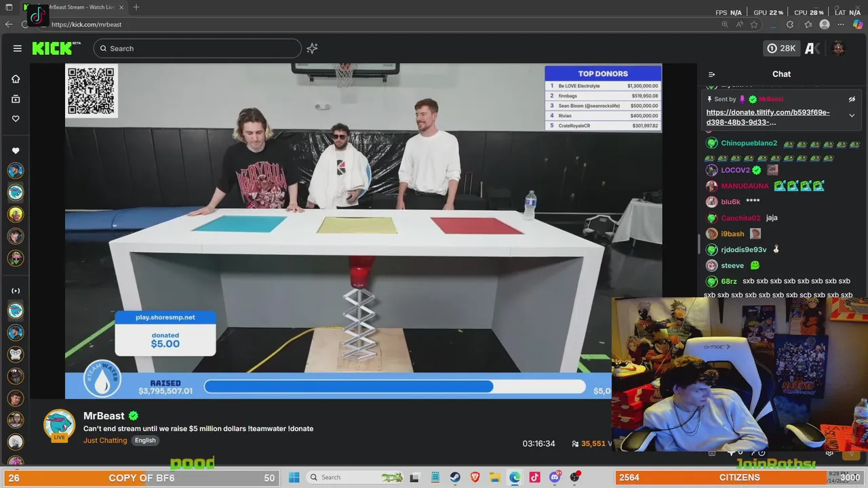
Task: Click top donor row Rivian
Action: 603,116
